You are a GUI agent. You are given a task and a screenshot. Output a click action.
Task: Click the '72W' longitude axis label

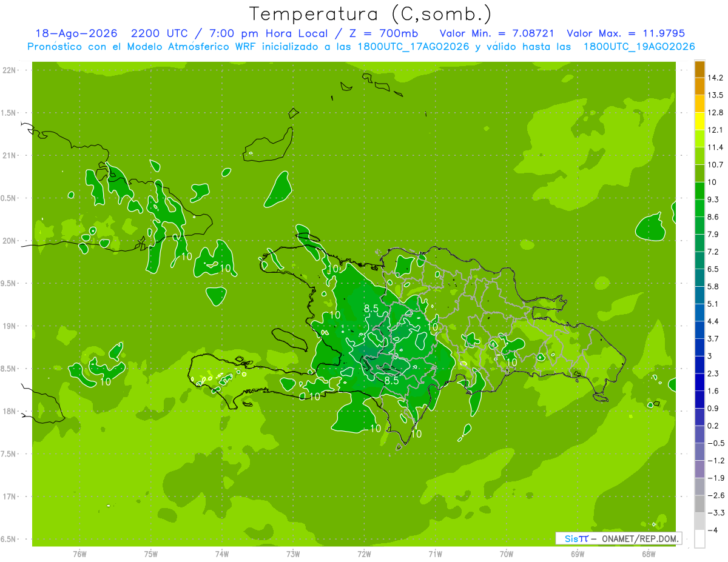[364, 554]
